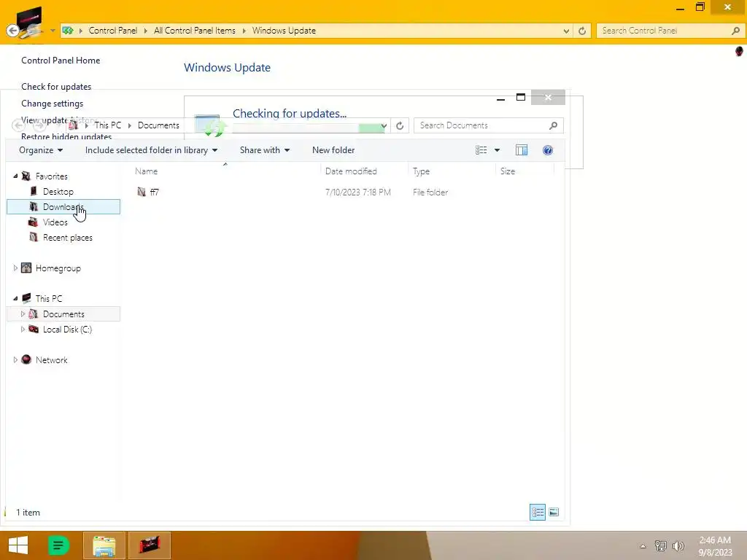Click the Homegroup icon in the navigation pane
Image resolution: width=747 pixels, height=560 pixels.
[x=26, y=268]
